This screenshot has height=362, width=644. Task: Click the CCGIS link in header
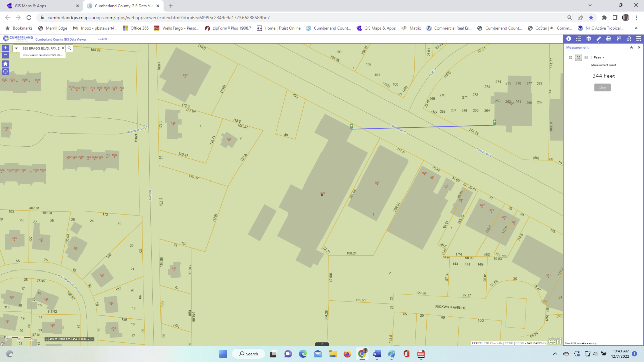[x=102, y=39]
